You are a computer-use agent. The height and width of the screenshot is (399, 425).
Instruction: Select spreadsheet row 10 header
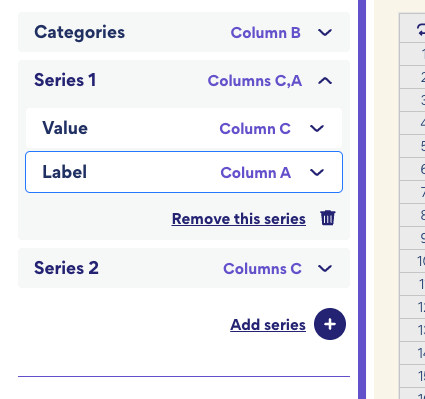coord(413,261)
